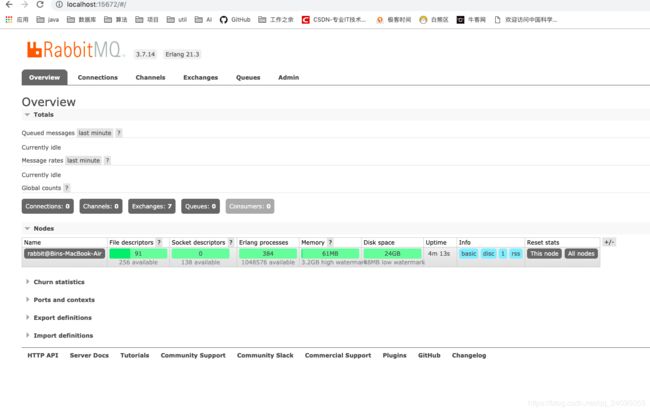
Task: Switch to the Exchanges tab
Action: [200, 78]
